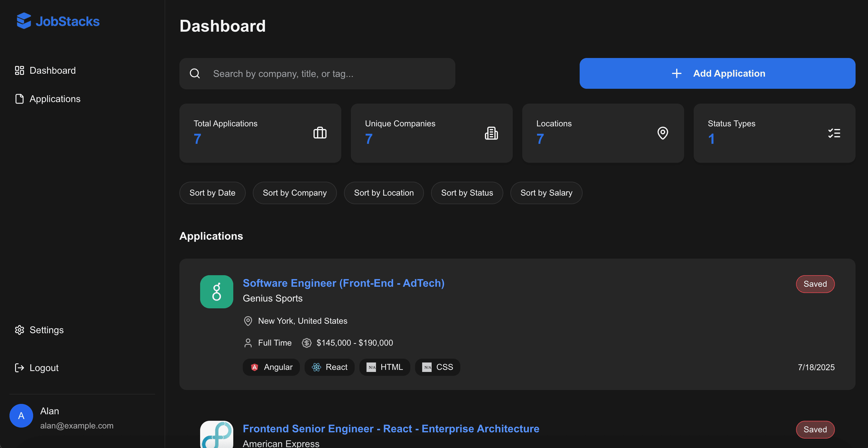Open the Software Engineer (Front-End - AdTech) listing

[x=343, y=283]
